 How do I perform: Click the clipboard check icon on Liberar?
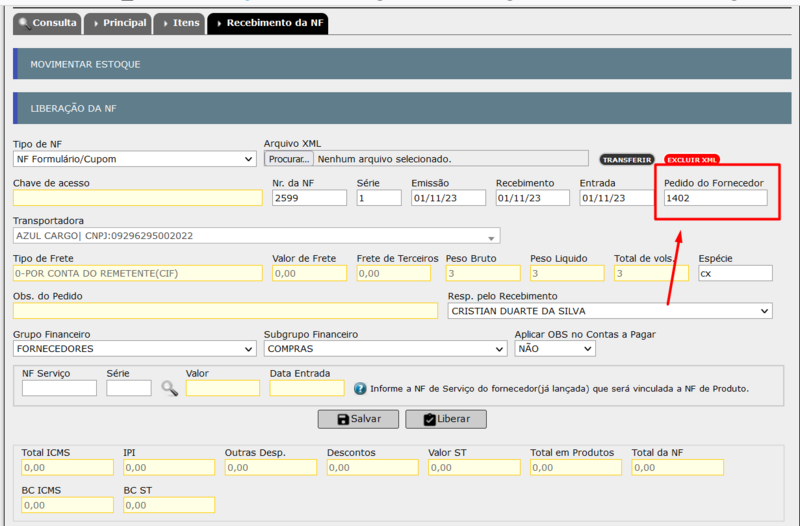tap(430, 419)
